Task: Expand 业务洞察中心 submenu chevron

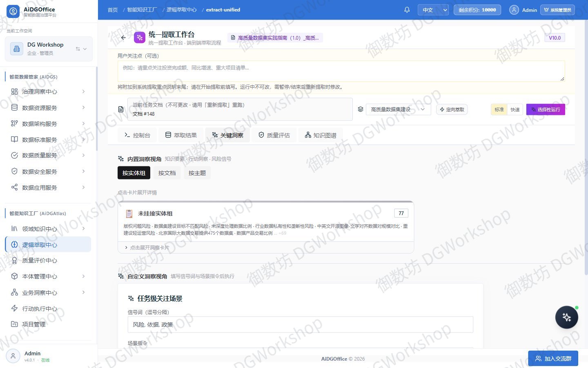Action: 84,292
